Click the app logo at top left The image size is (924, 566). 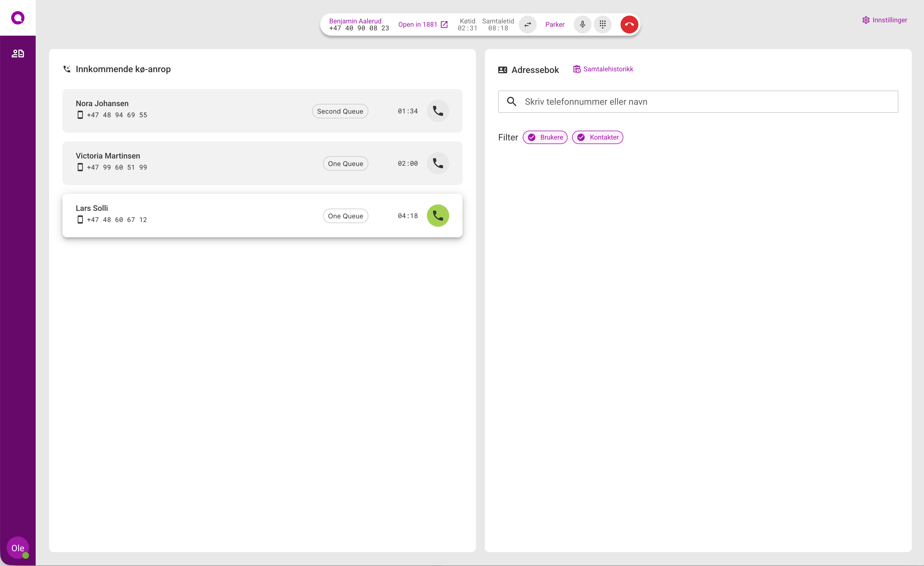click(18, 18)
